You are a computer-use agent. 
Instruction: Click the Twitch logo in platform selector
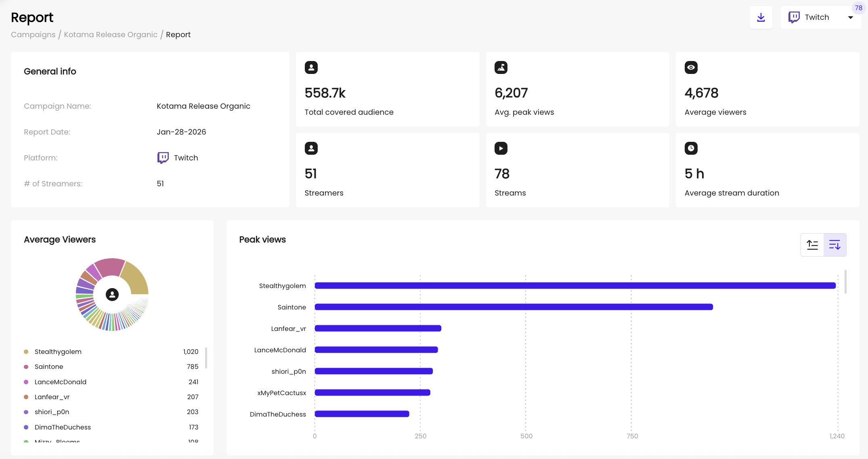(x=794, y=17)
